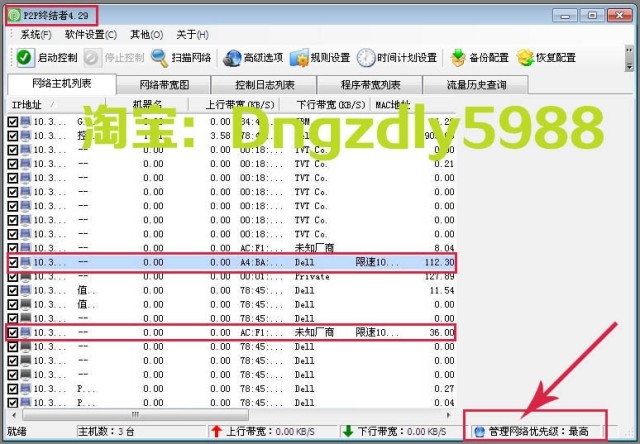
Task: Click the computer icon in the 112.30 row
Action: coord(26,262)
